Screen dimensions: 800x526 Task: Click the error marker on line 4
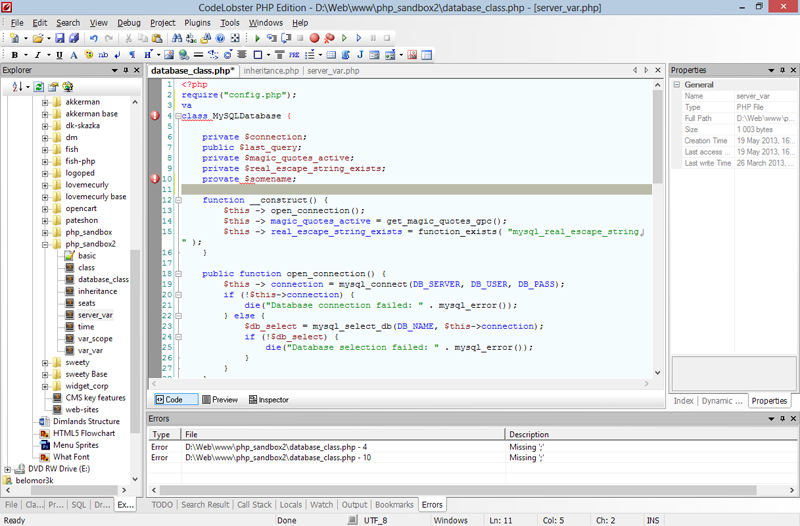point(155,116)
